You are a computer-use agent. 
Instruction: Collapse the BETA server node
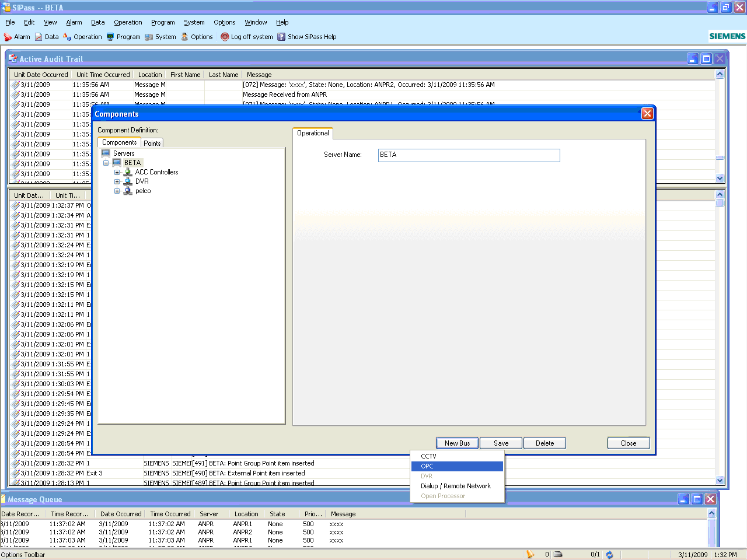pyautogui.click(x=106, y=163)
